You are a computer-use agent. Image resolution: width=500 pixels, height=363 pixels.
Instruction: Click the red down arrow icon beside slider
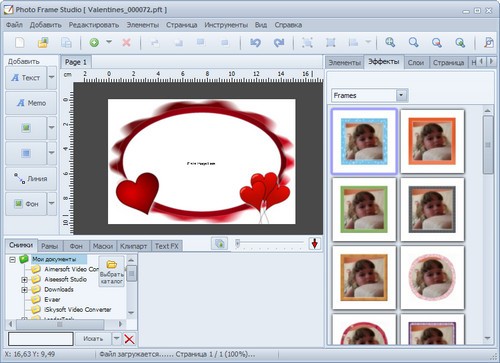pos(314,244)
